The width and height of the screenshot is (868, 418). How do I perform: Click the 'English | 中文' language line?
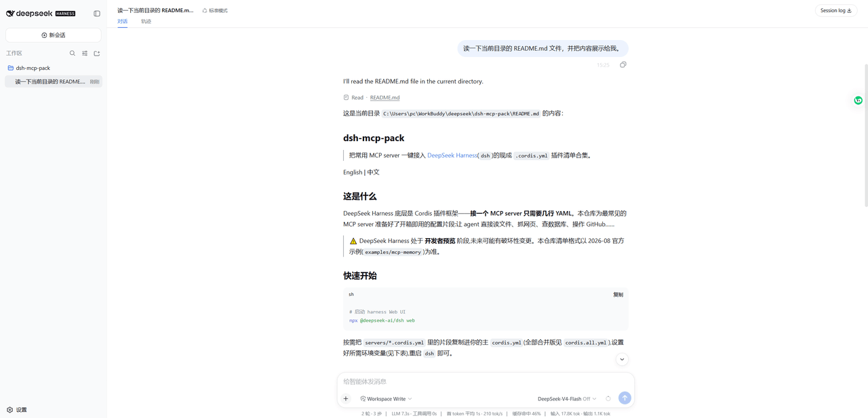(361, 172)
